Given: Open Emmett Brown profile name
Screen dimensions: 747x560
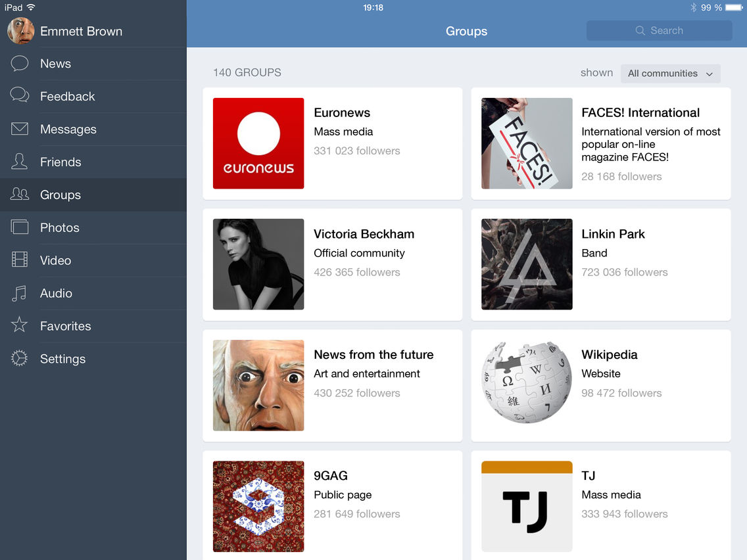Looking at the screenshot, I should [81, 31].
